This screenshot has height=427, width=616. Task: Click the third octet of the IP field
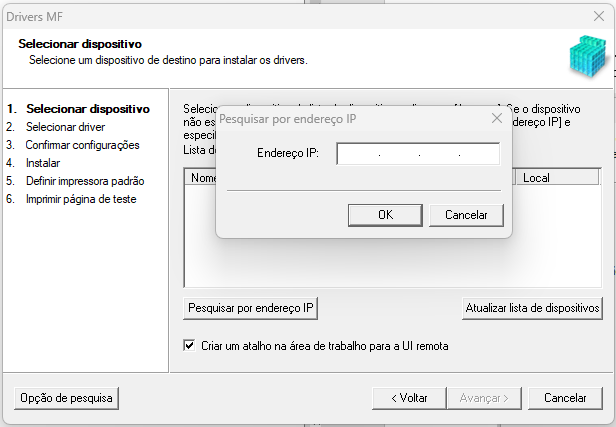(439, 154)
